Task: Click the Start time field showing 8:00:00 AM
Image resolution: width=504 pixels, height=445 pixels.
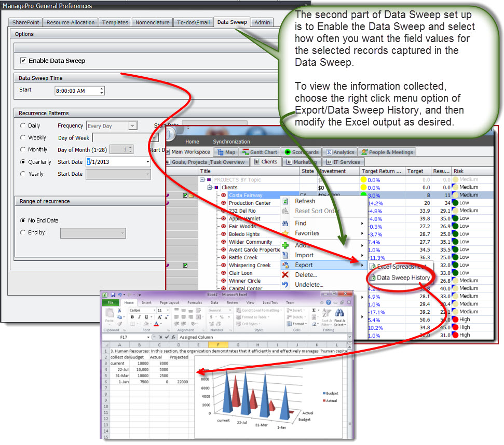Action: tap(80, 91)
